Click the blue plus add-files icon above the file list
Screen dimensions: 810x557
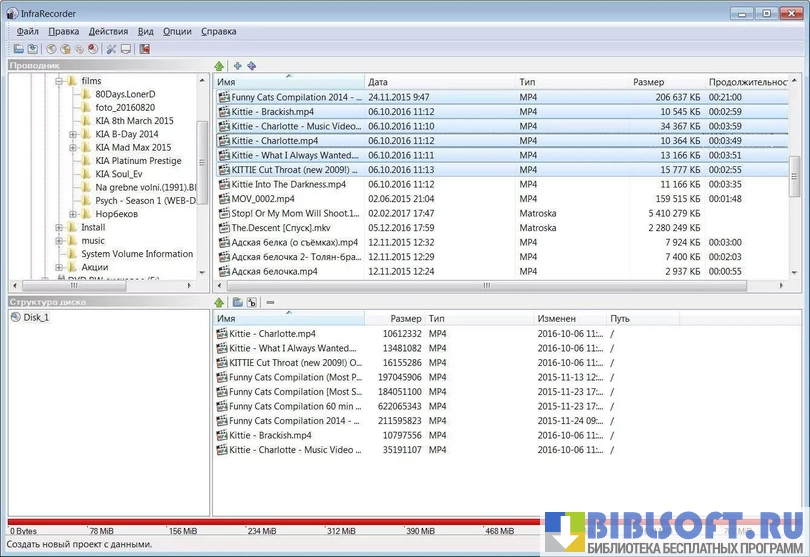pyautogui.click(x=237, y=66)
